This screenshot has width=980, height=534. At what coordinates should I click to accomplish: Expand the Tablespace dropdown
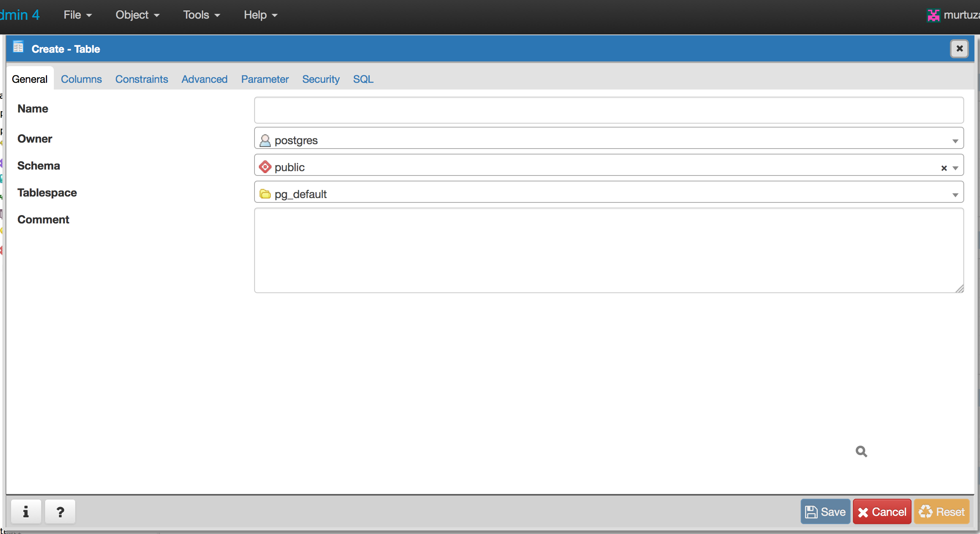click(955, 195)
